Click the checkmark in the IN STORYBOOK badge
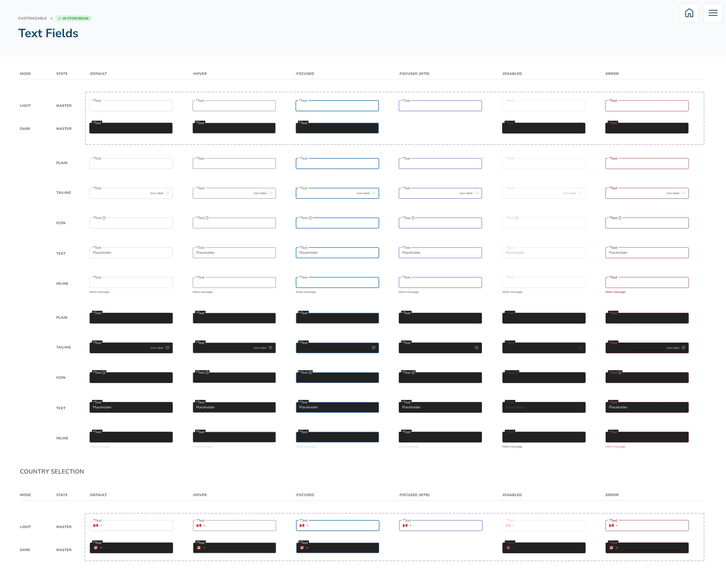Viewport: 726px width, 588px height. (60, 18)
